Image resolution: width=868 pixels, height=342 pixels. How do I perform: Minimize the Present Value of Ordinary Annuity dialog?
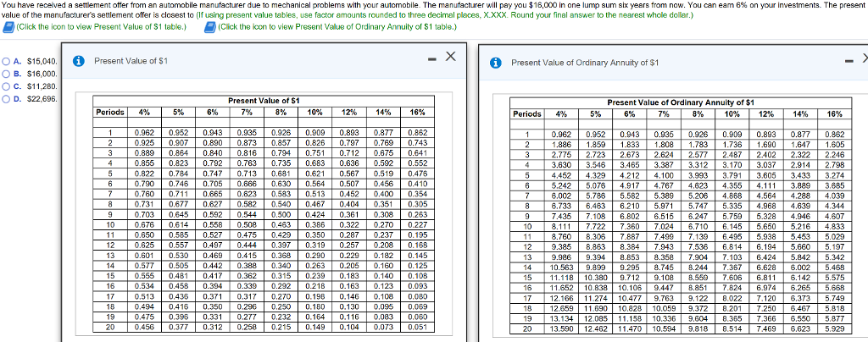tap(849, 59)
